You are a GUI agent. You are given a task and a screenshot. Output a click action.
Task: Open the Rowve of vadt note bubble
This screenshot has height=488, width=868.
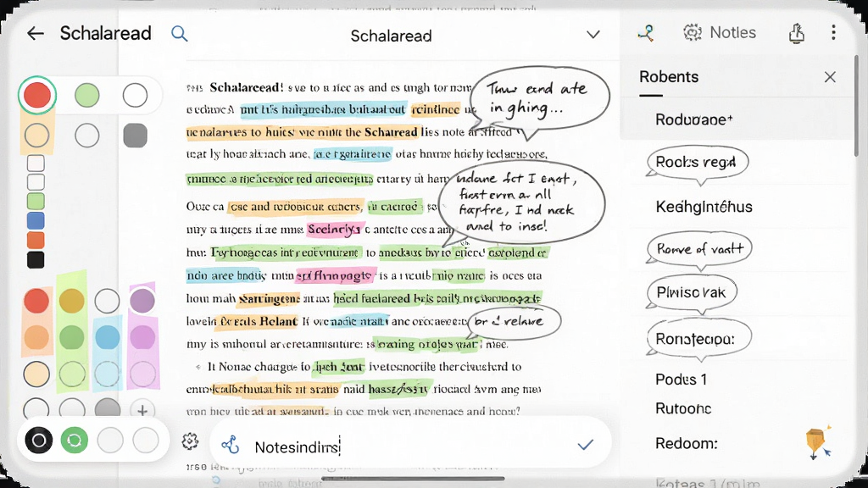pos(699,250)
